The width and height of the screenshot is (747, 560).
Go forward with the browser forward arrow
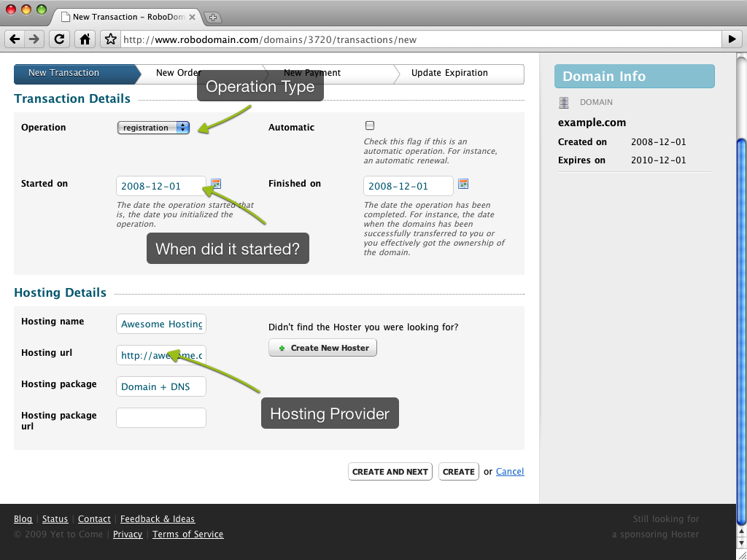point(34,39)
